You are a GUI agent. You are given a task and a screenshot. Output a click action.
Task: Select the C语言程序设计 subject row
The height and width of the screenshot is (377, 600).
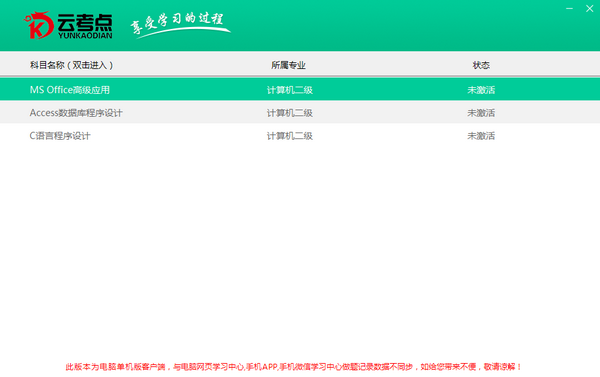300,135
